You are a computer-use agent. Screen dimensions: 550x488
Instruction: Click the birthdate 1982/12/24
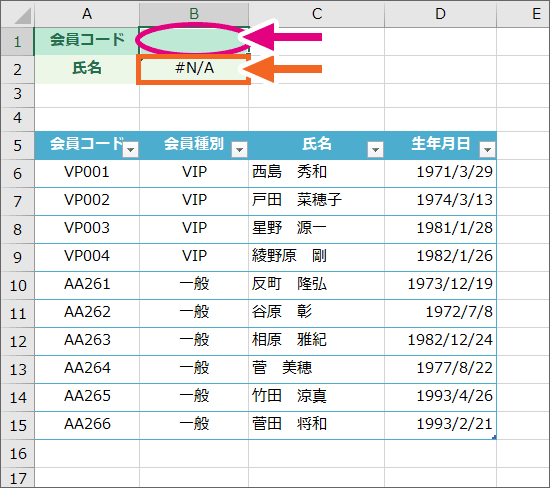pyautogui.click(x=450, y=340)
